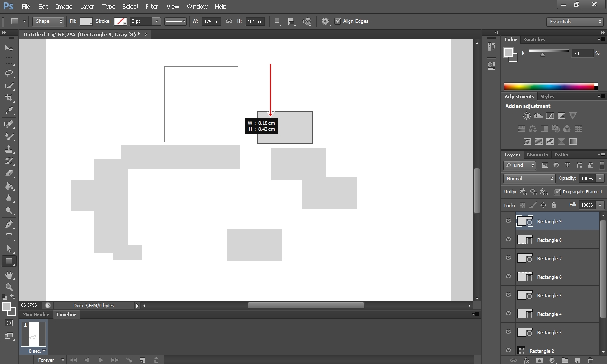Image resolution: width=607 pixels, height=364 pixels.
Task: Hide the Rectangle 9 layer
Action: pos(508,221)
